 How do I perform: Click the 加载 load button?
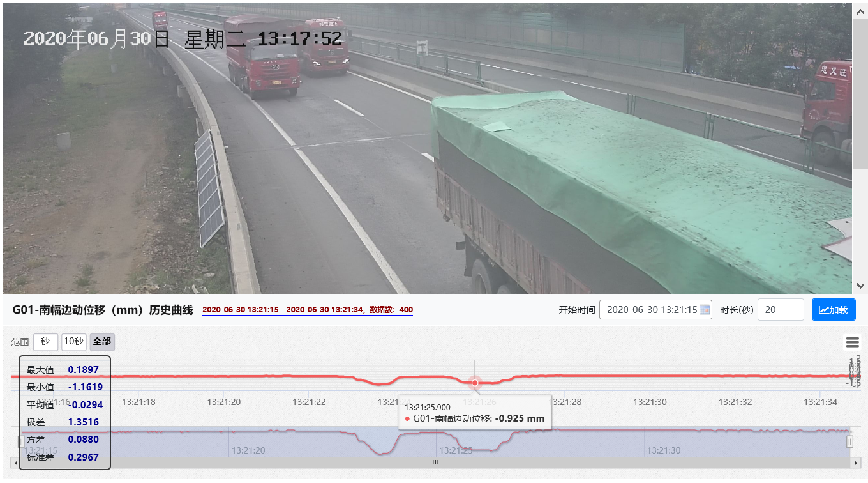[x=834, y=310]
